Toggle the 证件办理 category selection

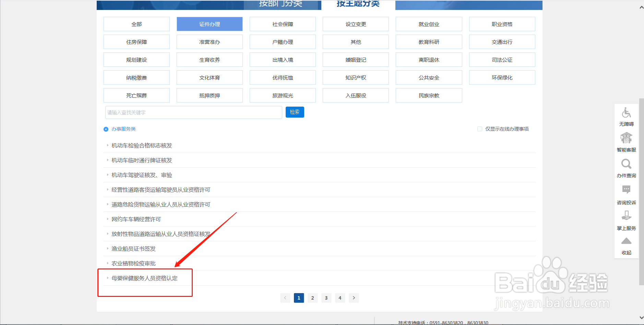click(x=209, y=24)
